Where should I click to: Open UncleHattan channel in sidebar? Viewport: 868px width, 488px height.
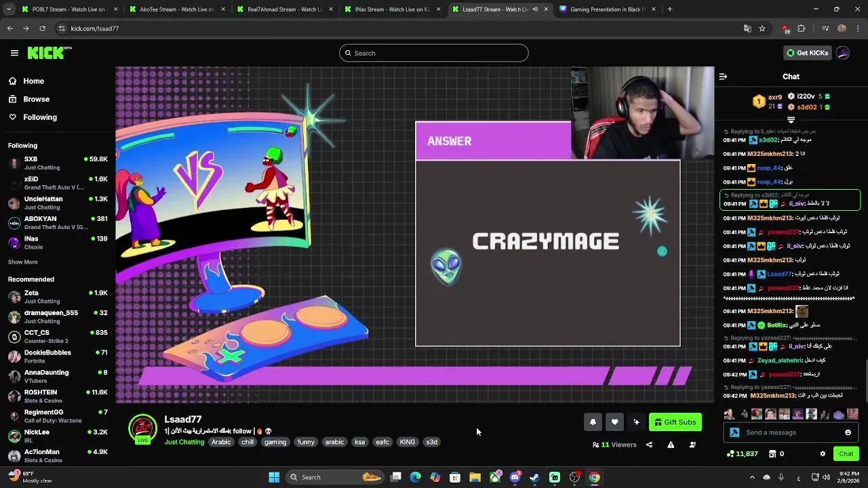(57, 203)
